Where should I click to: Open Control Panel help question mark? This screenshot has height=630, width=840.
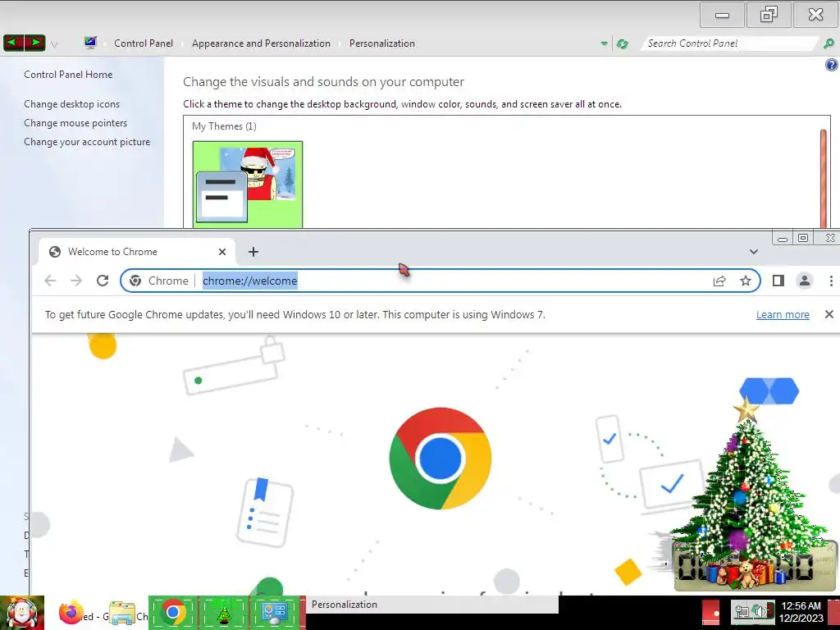pos(832,65)
